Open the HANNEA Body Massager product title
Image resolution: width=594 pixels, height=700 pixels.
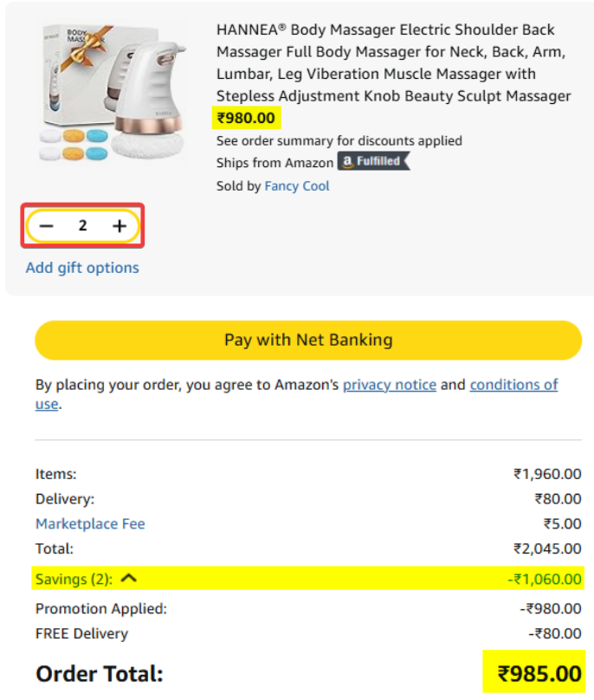point(393,62)
